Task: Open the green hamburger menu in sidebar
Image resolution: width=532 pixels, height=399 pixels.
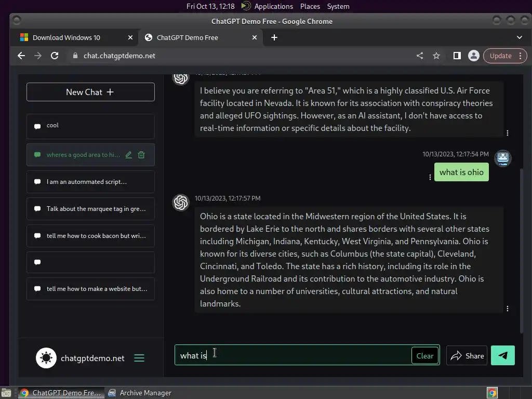Action: click(x=139, y=358)
